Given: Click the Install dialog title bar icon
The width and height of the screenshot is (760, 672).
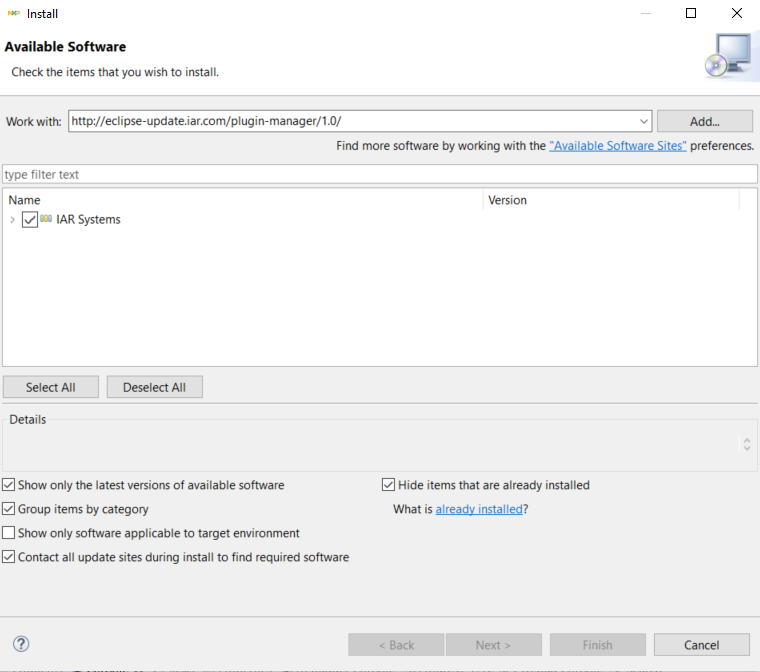Looking at the screenshot, I should [x=14, y=14].
